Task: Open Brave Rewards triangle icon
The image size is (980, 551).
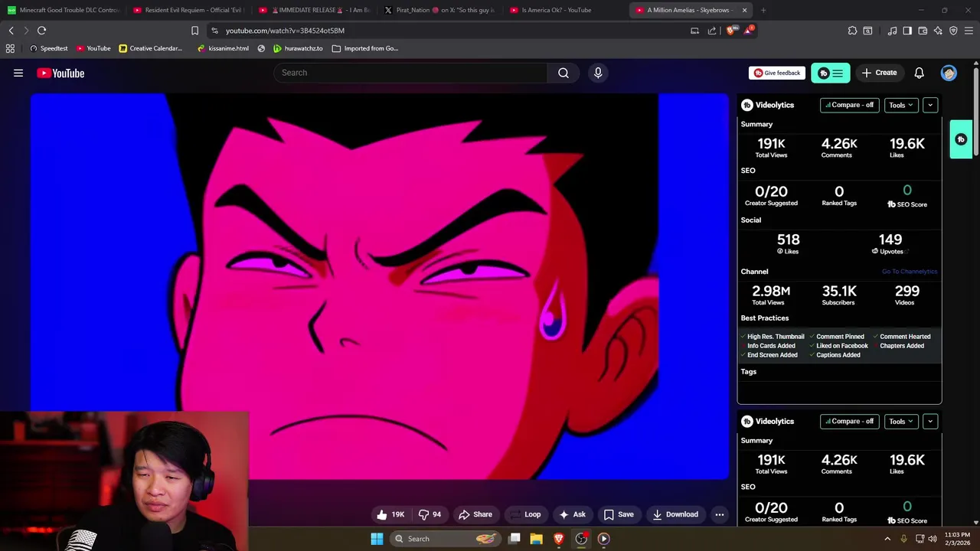Action: (x=750, y=31)
